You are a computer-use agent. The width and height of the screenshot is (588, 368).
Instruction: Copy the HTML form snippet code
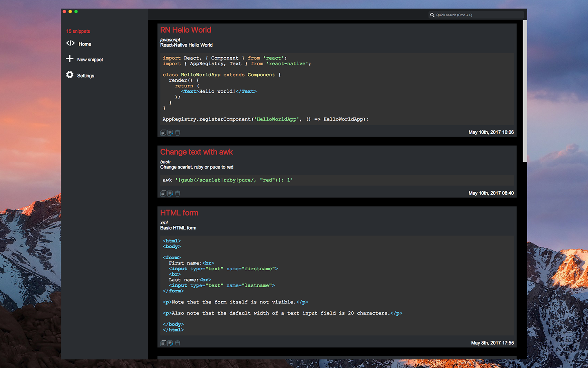click(163, 343)
